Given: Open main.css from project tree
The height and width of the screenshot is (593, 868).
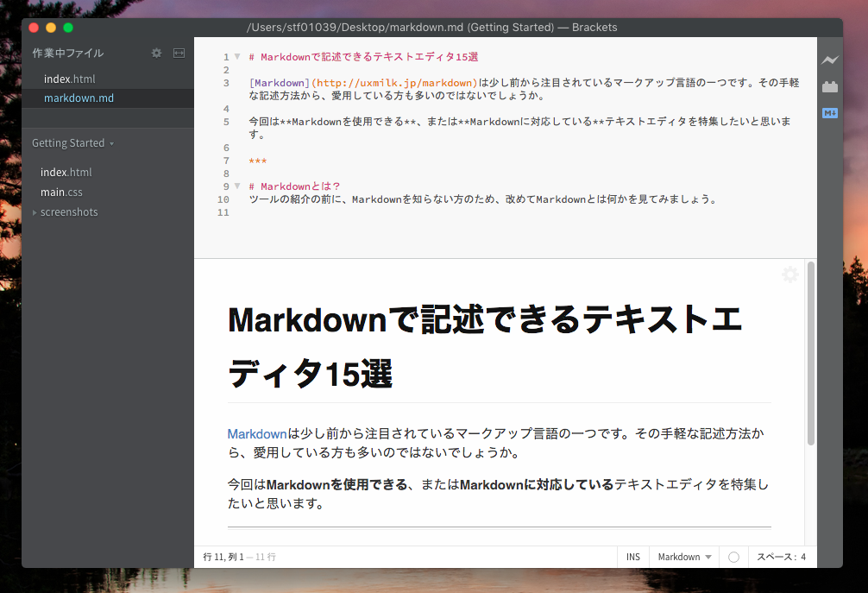Looking at the screenshot, I should click(61, 192).
